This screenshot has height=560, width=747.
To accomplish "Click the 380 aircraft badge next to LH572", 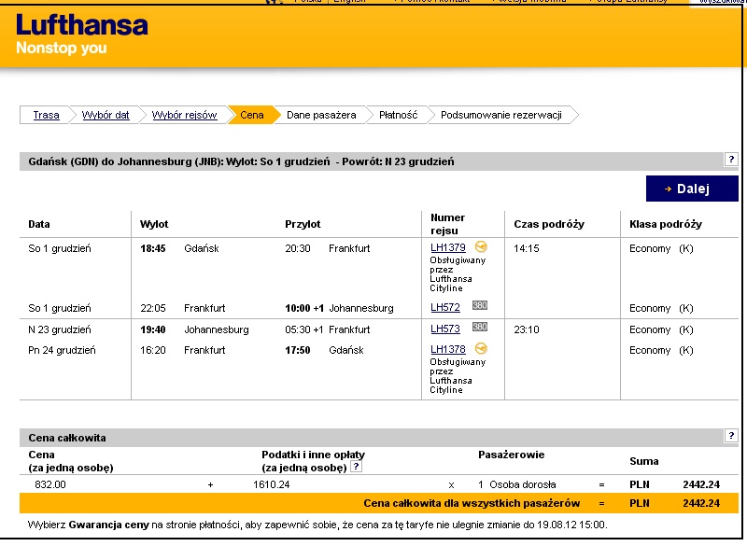I will [480, 305].
